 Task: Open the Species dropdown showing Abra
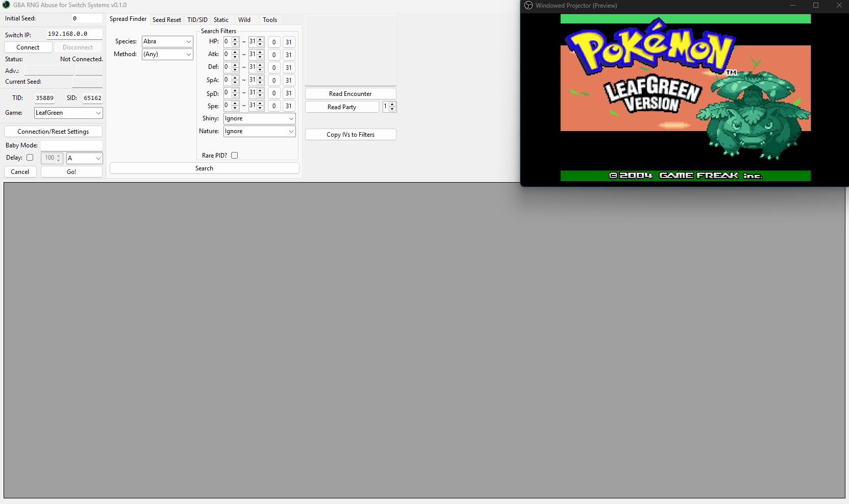click(167, 41)
